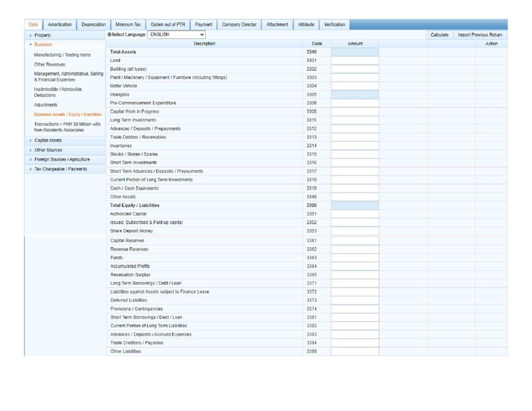The height and width of the screenshot is (411, 532).
Task: Click the Authorized Capital amount field
Action: [355, 214]
